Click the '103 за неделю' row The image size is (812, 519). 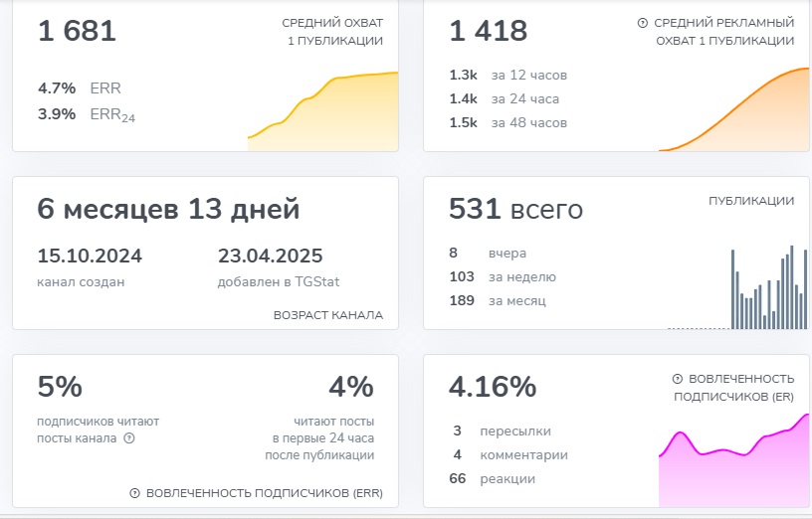tap(503, 276)
